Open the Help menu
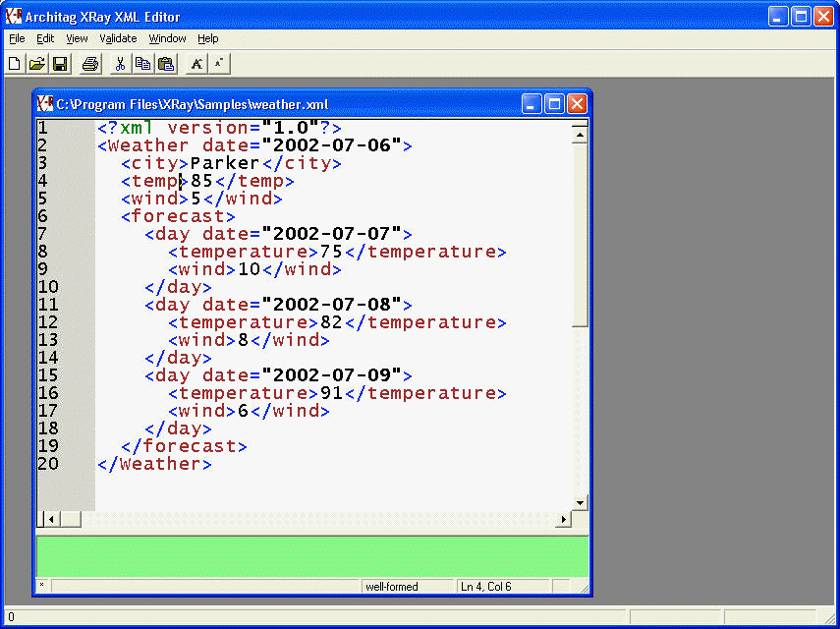The height and width of the screenshot is (629, 840). click(x=208, y=38)
